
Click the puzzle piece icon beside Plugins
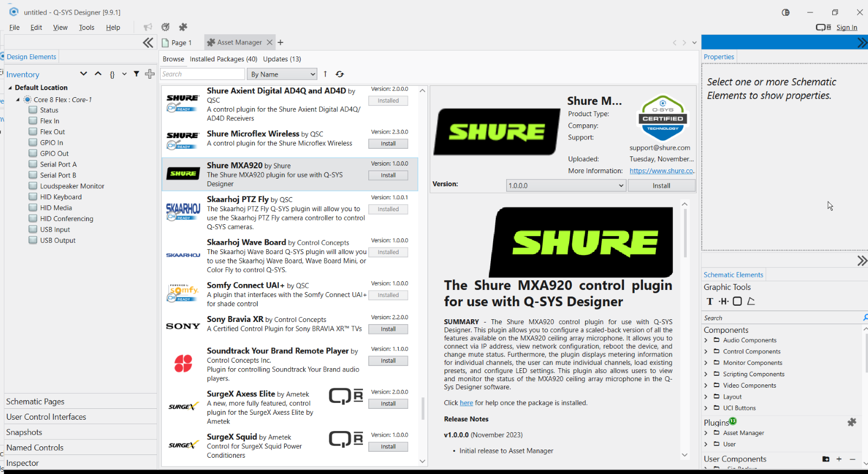pyautogui.click(x=852, y=422)
